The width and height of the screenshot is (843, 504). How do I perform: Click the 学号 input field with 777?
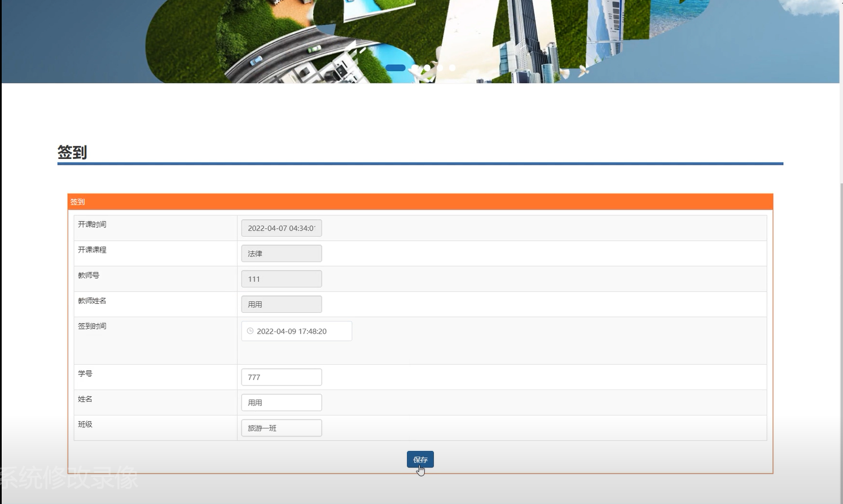click(x=281, y=377)
